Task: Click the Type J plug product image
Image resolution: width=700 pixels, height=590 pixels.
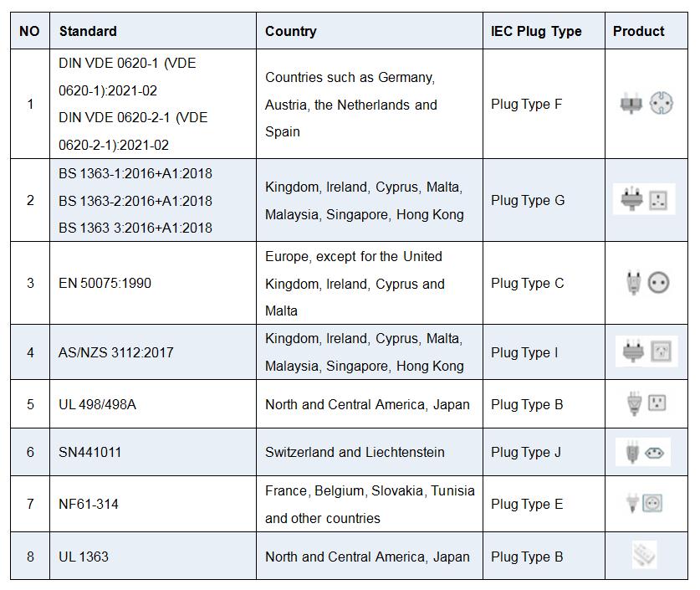Action: 643,452
